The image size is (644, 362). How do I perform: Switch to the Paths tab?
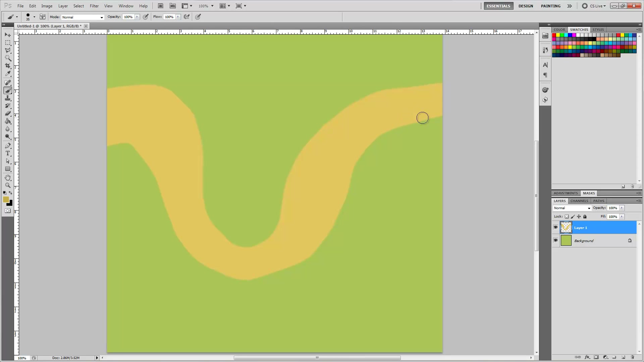[599, 201]
